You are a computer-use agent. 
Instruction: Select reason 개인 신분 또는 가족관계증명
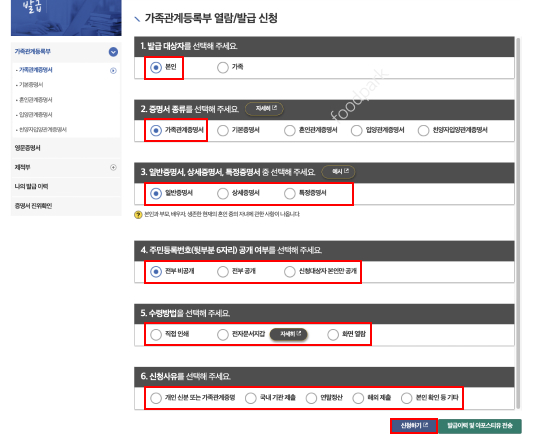point(156,398)
